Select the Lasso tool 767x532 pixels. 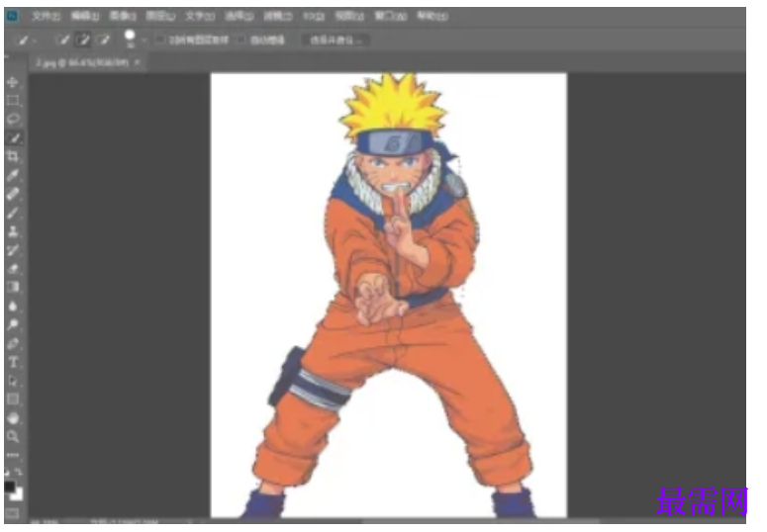(x=13, y=119)
